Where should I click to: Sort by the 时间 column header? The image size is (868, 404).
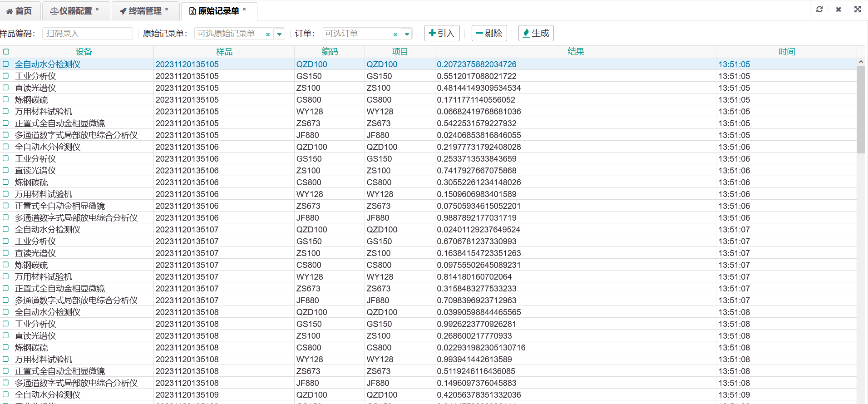pos(787,52)
